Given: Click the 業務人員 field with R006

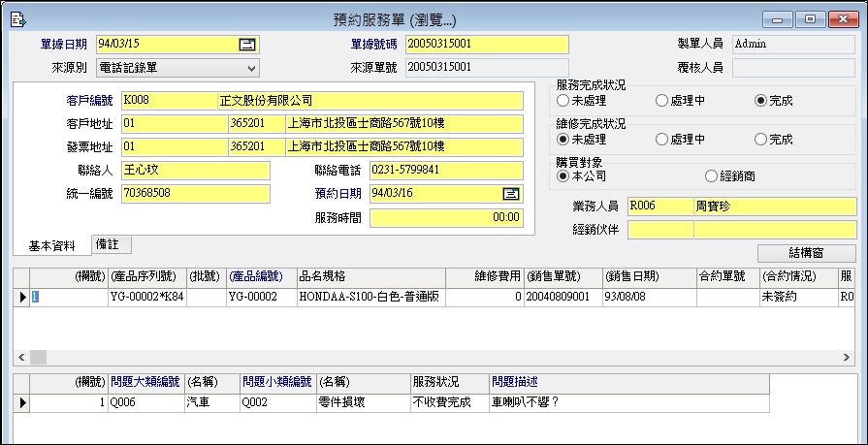Looking at the screenshot, I should click(659, 206).
